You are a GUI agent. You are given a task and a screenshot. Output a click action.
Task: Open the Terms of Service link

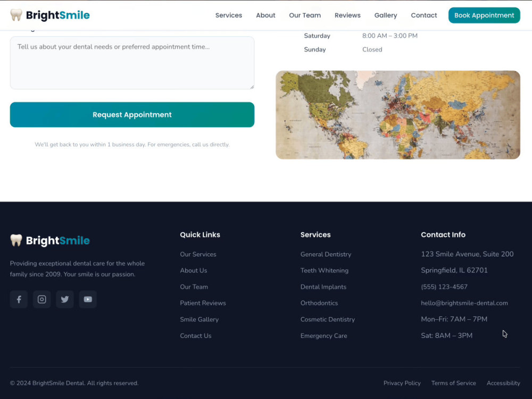pos(453,383)
